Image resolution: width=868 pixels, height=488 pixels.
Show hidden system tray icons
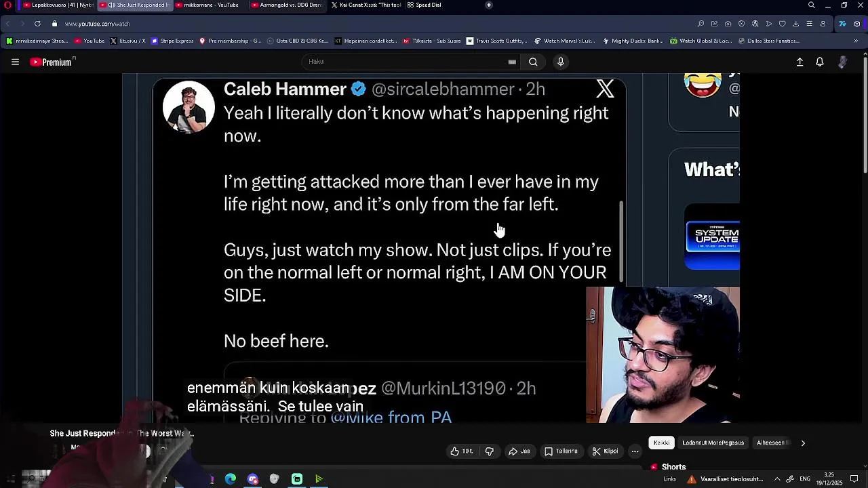point(777,479)
